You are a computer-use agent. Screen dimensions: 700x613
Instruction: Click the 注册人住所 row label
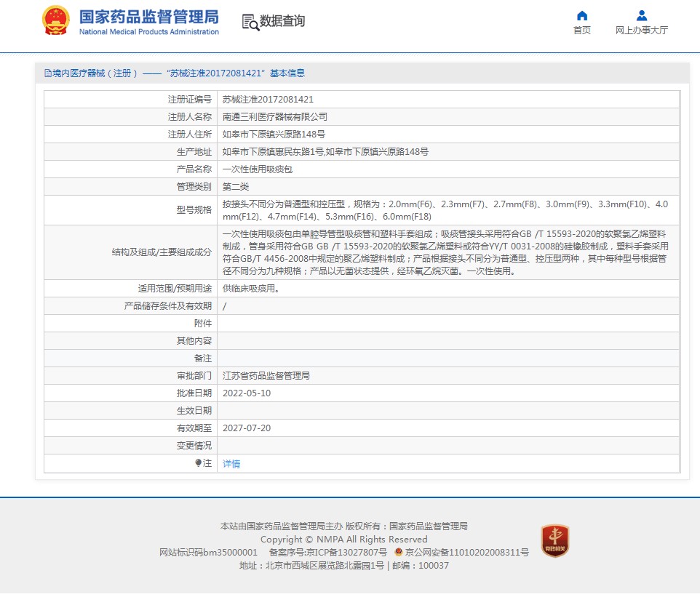click(x=190, y=135)
